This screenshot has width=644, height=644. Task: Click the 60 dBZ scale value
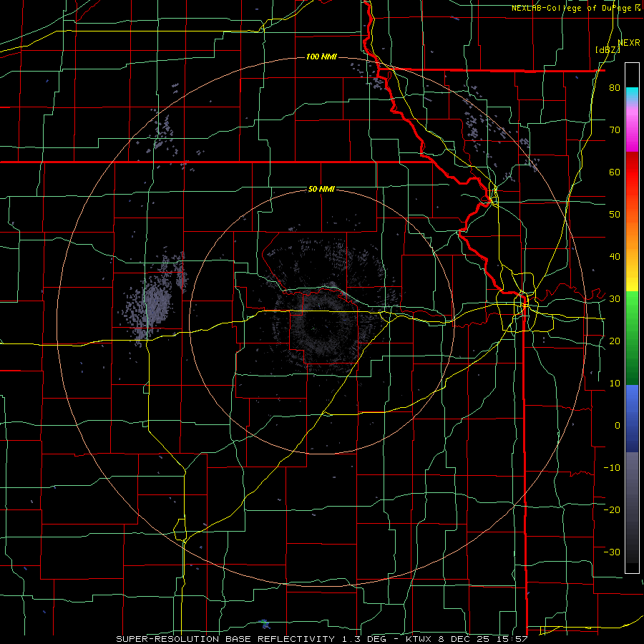[x=615, y=172]
